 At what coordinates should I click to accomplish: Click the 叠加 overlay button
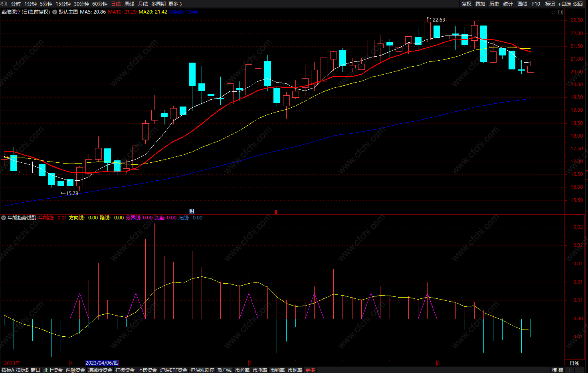(480, 4)
